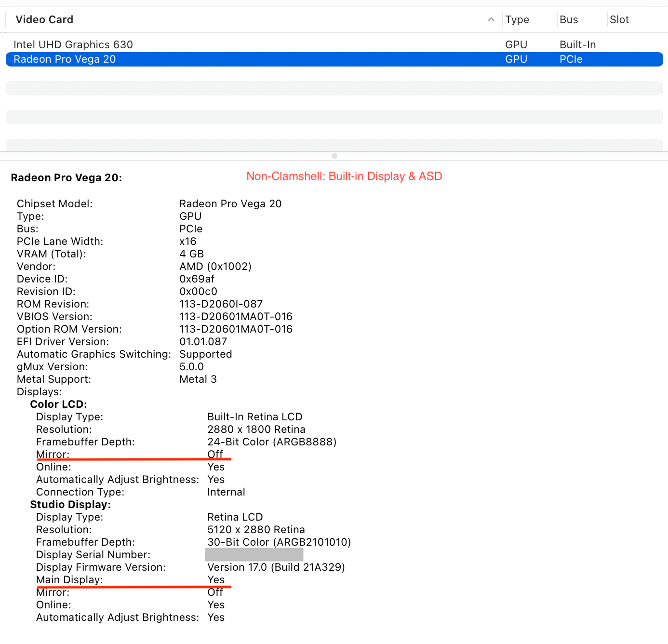Screen dimensions: 668x644
Task: Click the Connection Type value 'Internal'
Action: click(x=227, y=492)
